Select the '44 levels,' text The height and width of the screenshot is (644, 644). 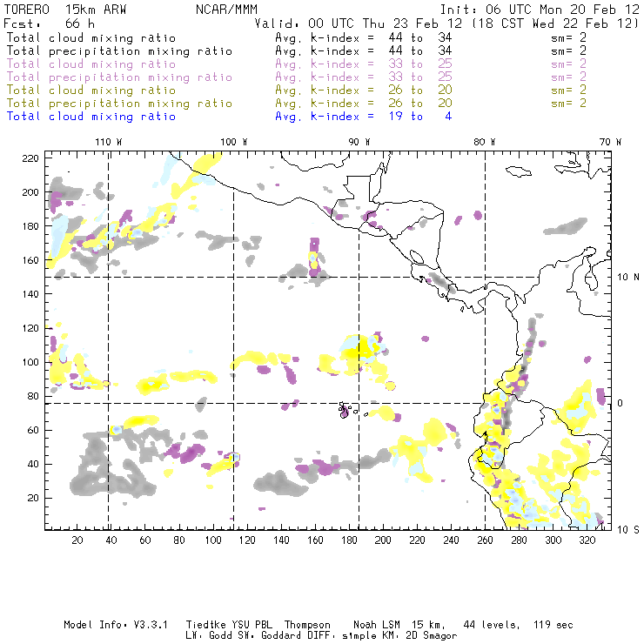(x=492, y=625)
